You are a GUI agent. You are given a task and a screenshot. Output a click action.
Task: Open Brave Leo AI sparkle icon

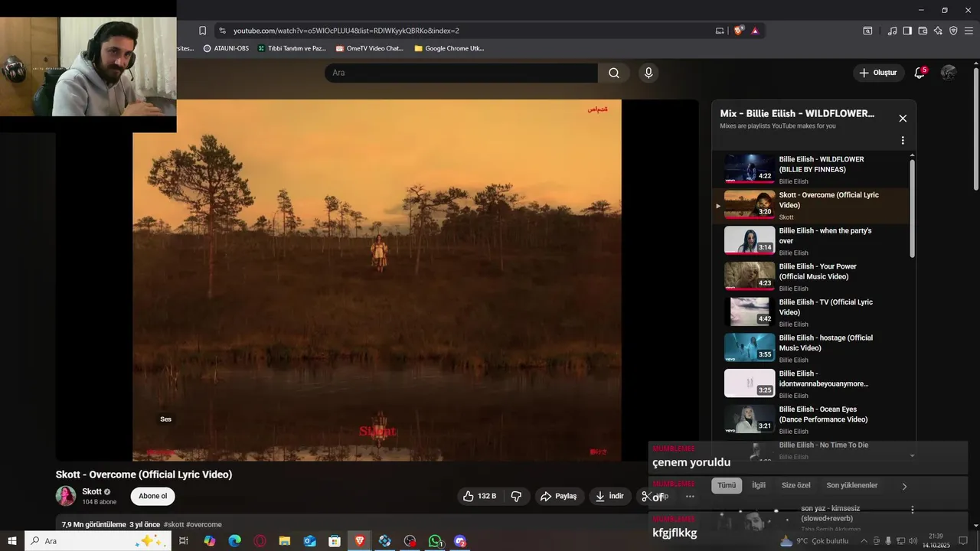coord(938,31)
